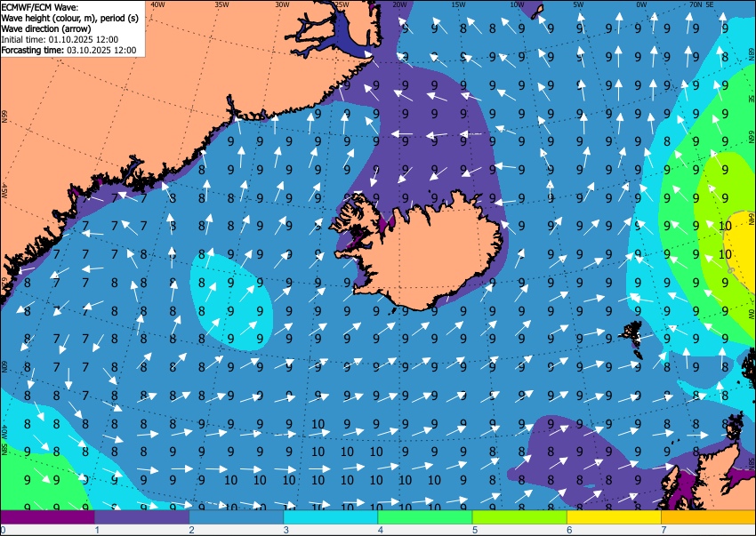This screenshot has height=536, width=756.
Task: Click the '45W' label on left edge
Action: click(x=4, y=191)
